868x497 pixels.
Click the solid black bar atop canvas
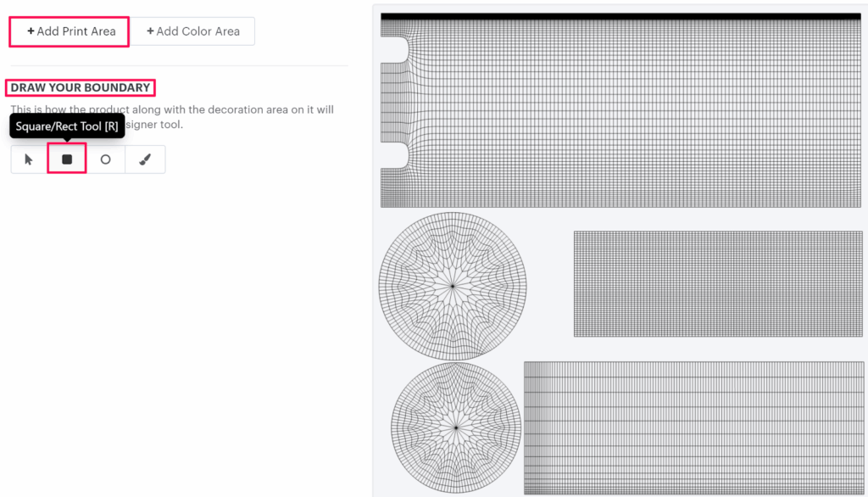[620, 16]
